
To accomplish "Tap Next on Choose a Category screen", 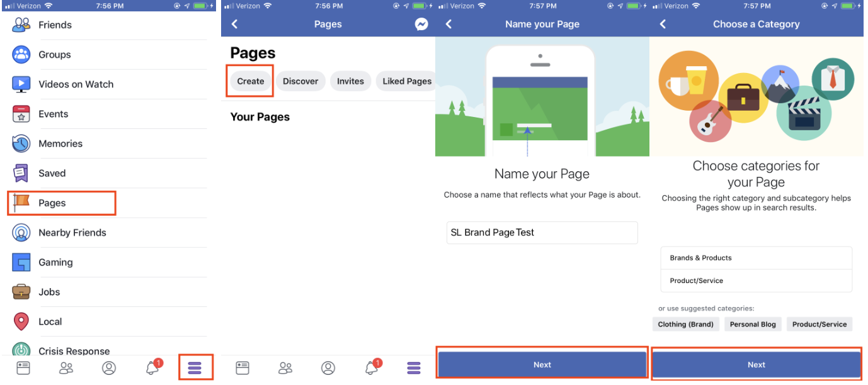I will pos(757,365).
